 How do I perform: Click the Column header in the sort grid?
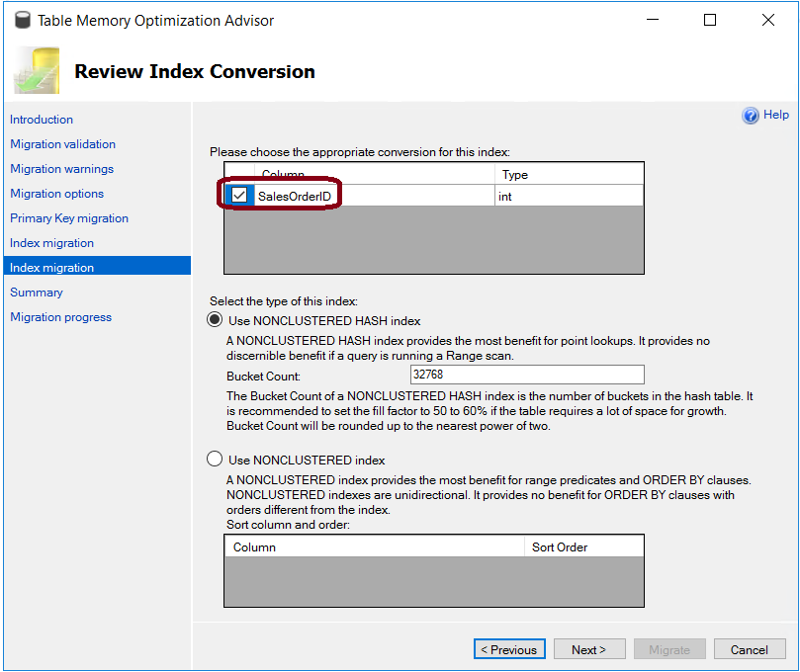pos(375,547)
